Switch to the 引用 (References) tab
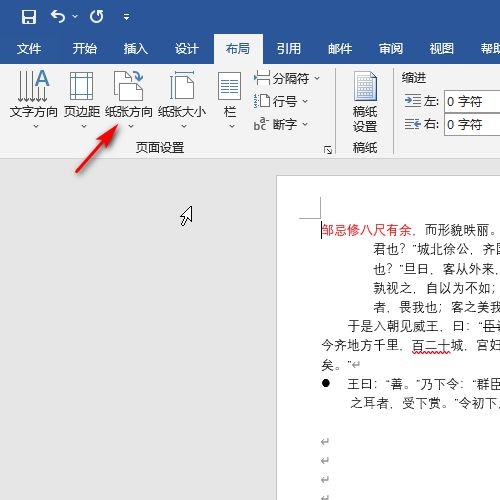This screenshot has width=500, height=500. coord(289,49)
